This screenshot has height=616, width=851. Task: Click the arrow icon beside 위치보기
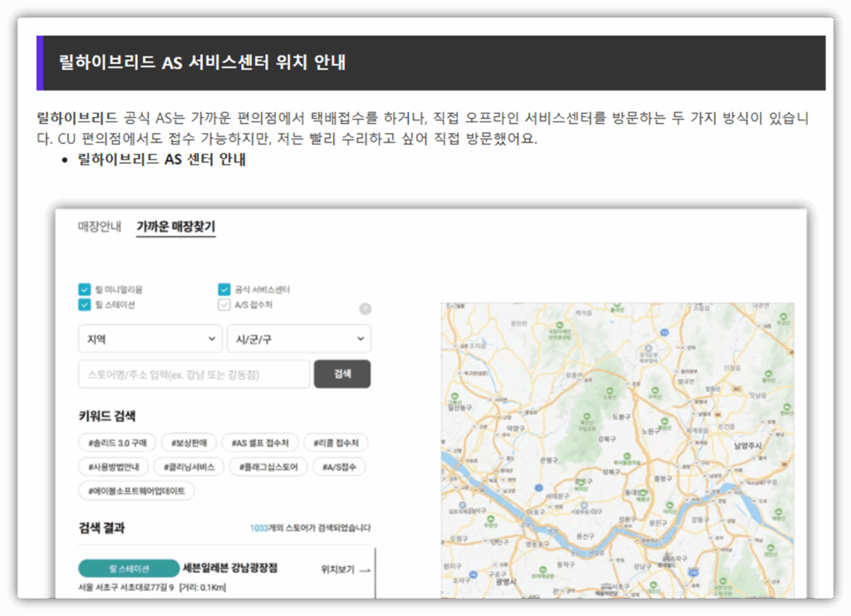click(366, 570)
